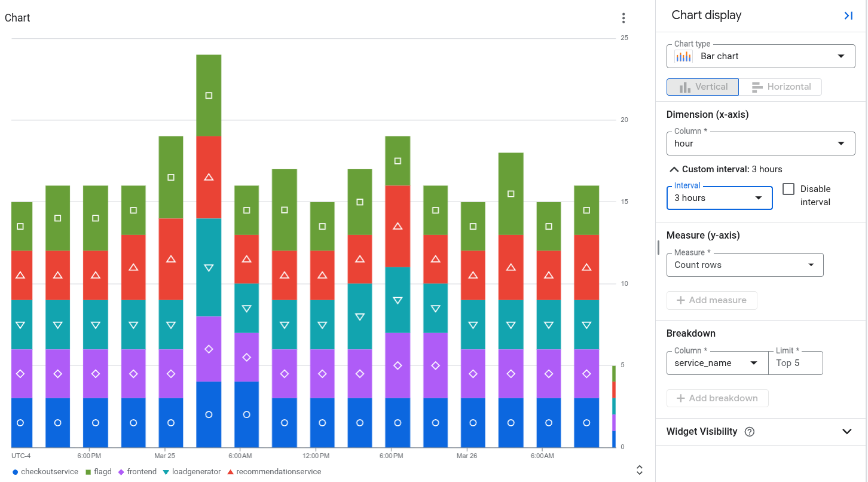Enable the Disable interval checkbox
Image resolution: width=868 pixels, height=482 pixels.
click(787, 188)
